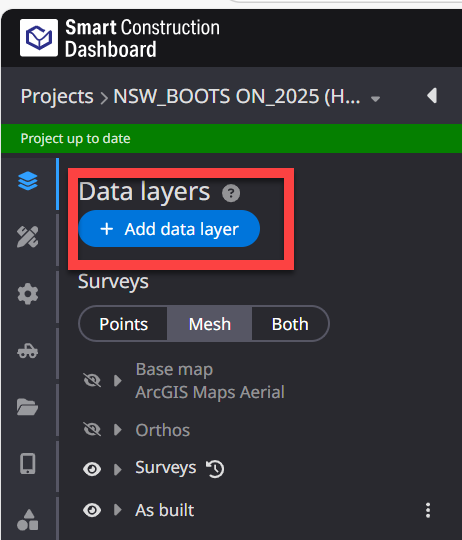Select the Mesh survey view
The width and height of the screenshot is (462, 540).
coord(210,324)
